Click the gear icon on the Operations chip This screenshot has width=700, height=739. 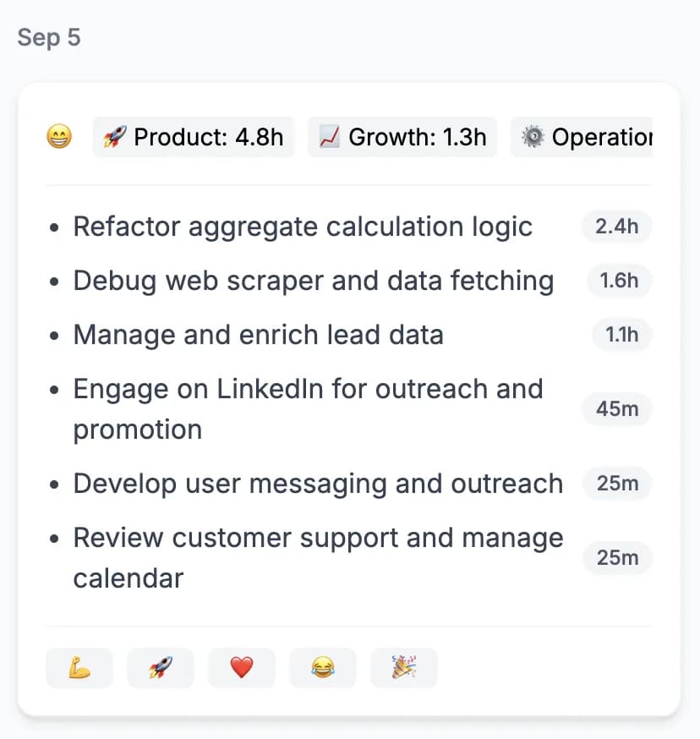pyautogui.click(x=533, y=137)
